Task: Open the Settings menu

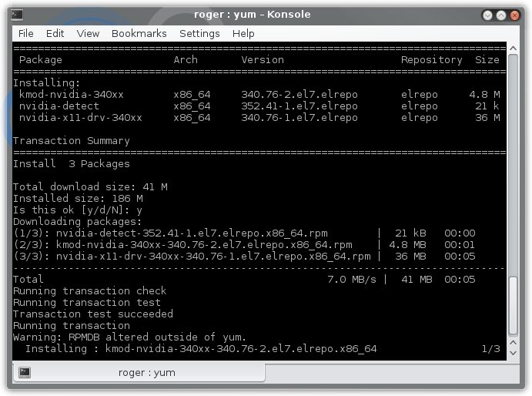Action: 199,34
